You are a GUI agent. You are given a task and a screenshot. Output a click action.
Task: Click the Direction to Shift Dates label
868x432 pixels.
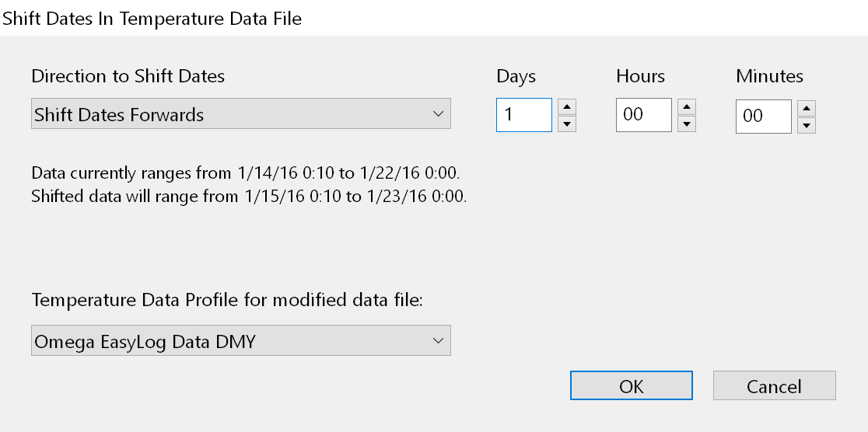point(128,76)
